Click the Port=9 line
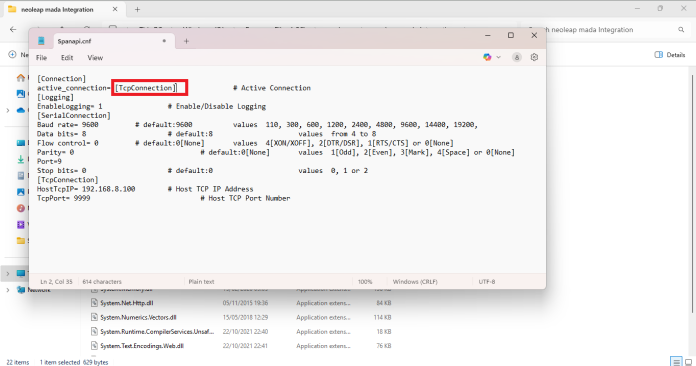Image resolution: width=696 pixels, height=366 pixels. (x=49, y=161)
